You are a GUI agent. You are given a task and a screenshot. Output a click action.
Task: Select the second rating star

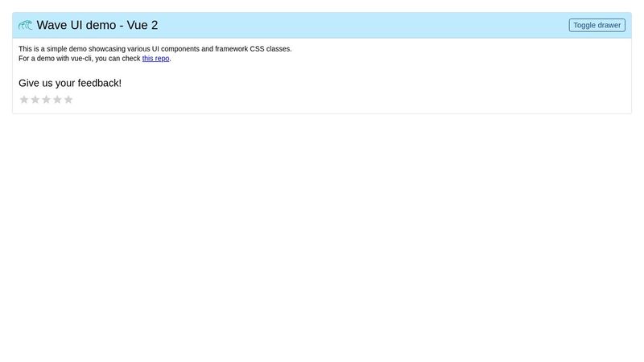click(35, 100)
